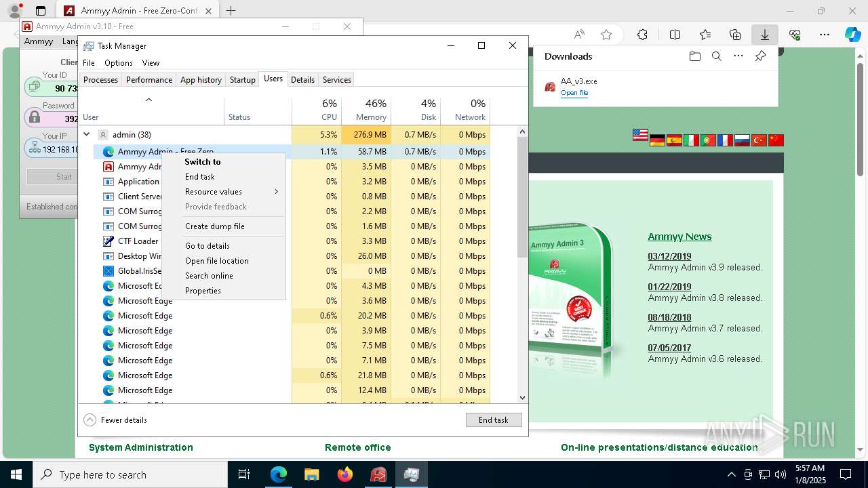The width and height of the screenshot is (868, 488).
Task: Open Ammyy News link
Action: [679, 237]
